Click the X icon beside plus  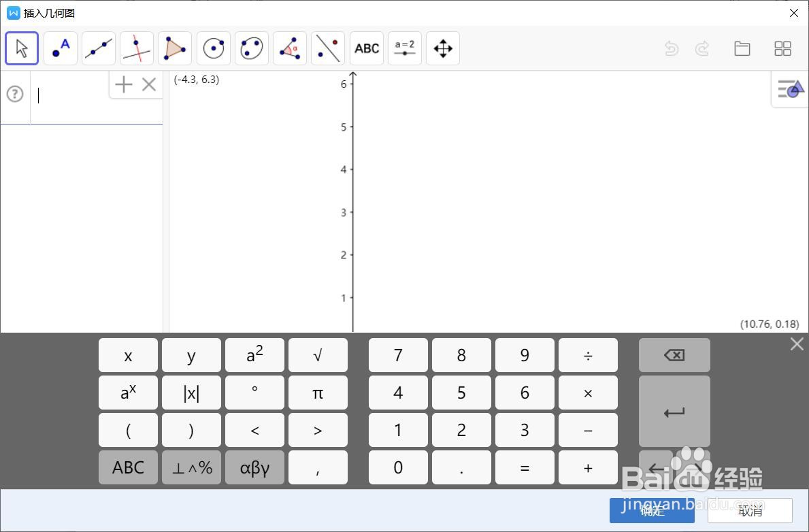[x=149, y=84]
